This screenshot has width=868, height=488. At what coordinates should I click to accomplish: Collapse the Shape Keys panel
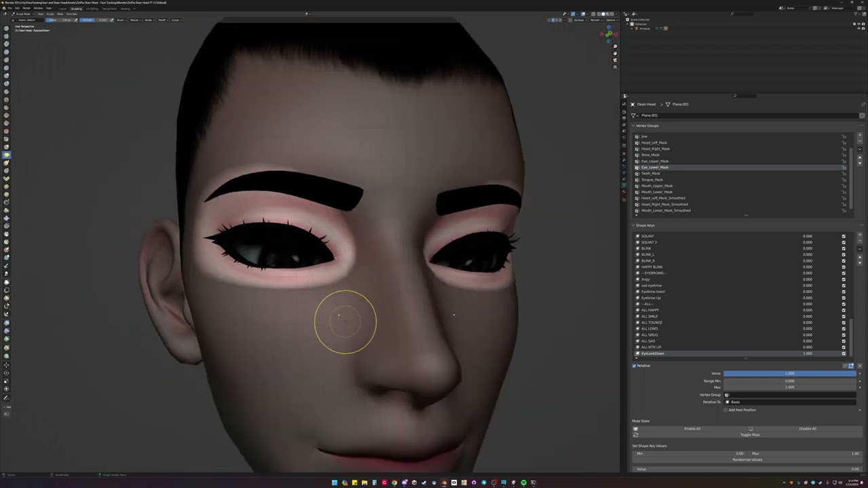pos(633,226)
